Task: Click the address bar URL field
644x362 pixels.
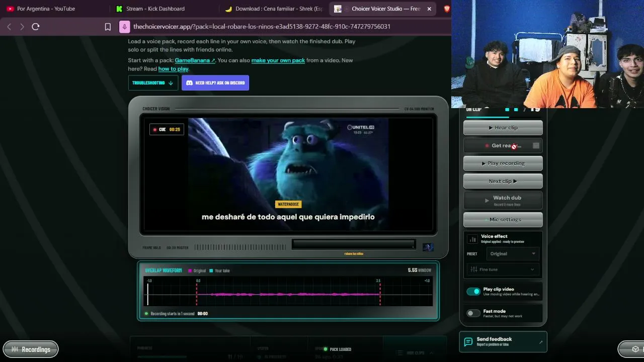Action: 262,27
